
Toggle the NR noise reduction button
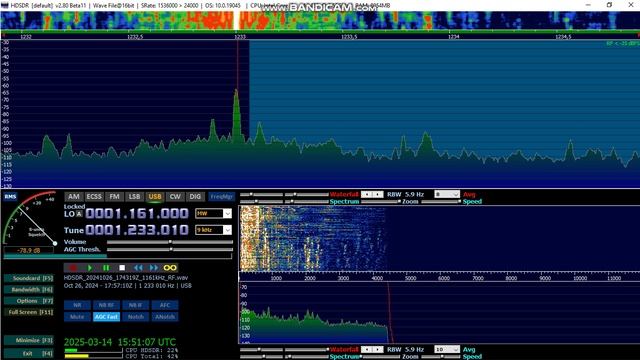click(77, 305)
